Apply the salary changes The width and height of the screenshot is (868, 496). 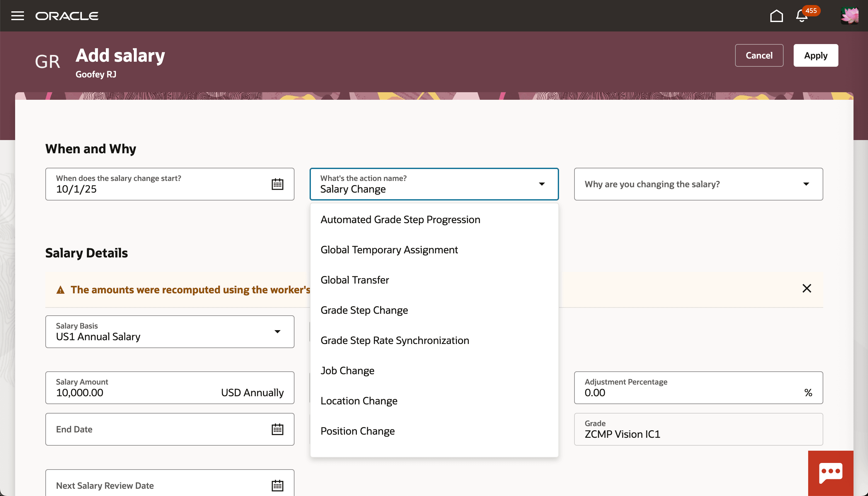click(x=815, y=55)
